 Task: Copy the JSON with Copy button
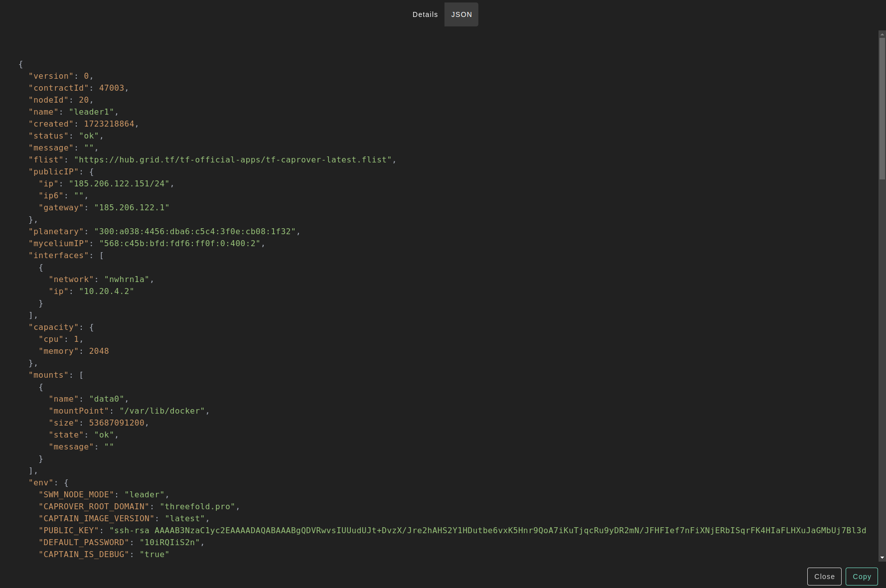click(x=861, y=577)
